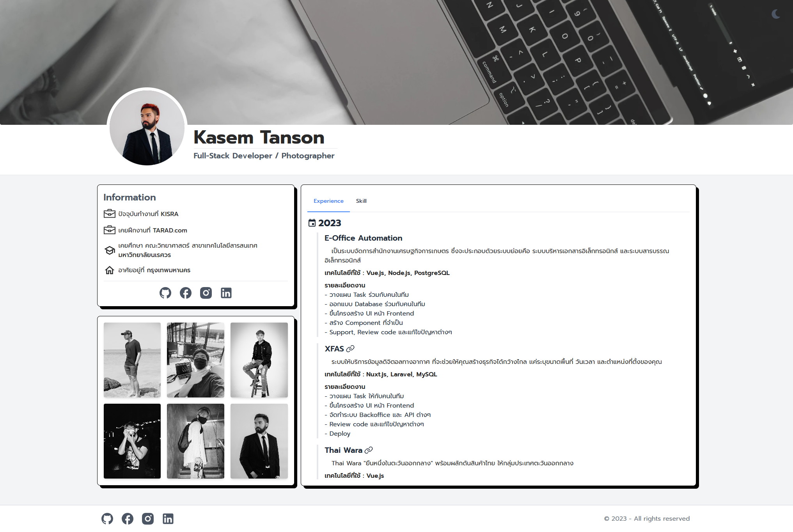793x532 pixels.
Task: Click the 2023 year heading
Action: tap(330, 223)
